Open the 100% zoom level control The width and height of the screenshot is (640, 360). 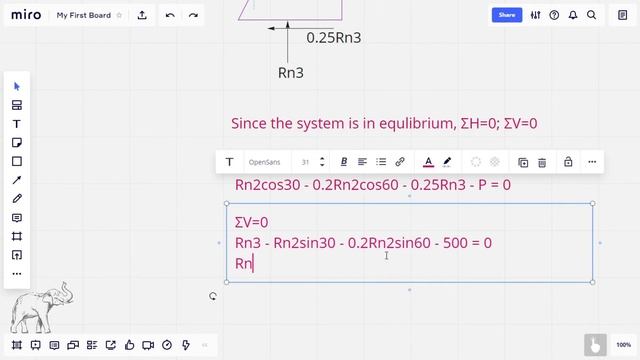(x=623, y=345)
